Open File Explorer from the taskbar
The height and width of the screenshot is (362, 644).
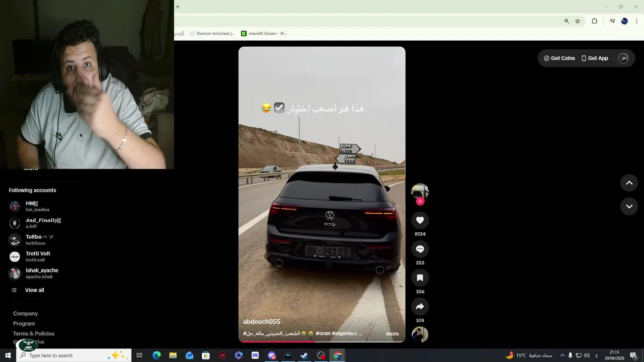pyautogui.click(x=173, y=355)
